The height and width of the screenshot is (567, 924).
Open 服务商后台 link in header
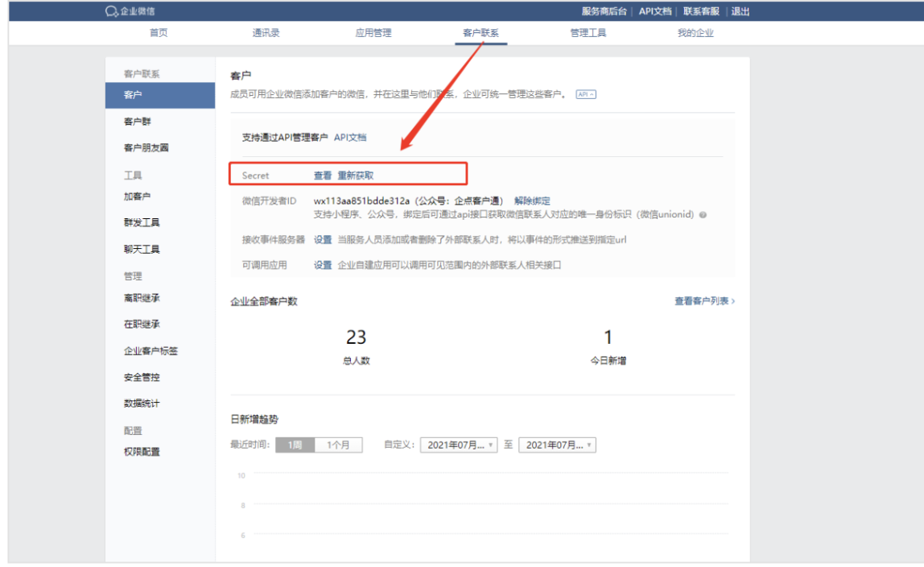click(x=604, y=11)
